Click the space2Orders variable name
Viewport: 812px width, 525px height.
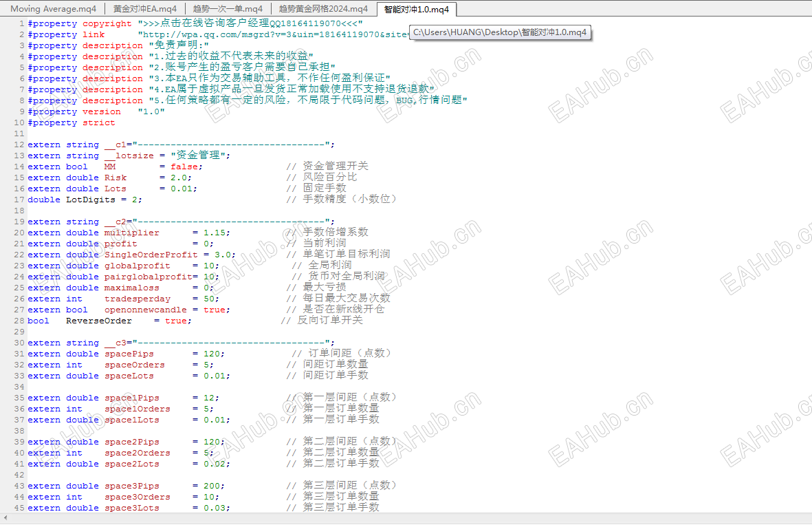pyautogui.click(x=138, y=453)
